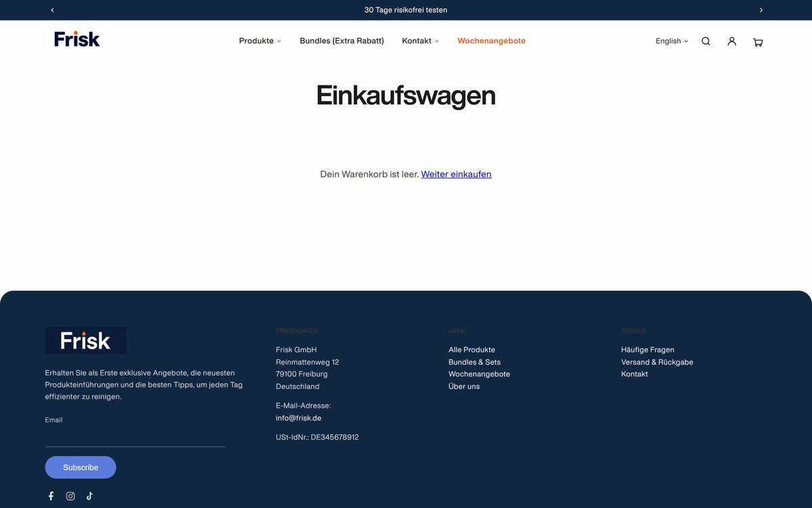
Task: Open the shopping cart icon
Action: pyautogui.click(x=758, y=42)
